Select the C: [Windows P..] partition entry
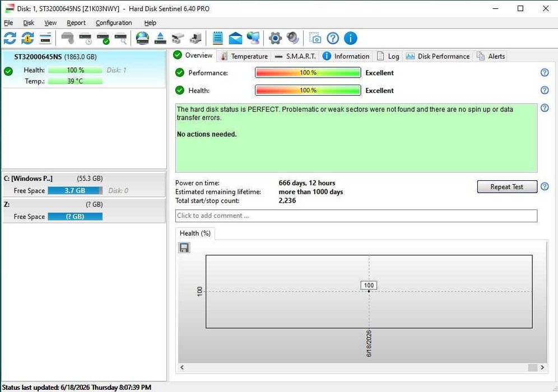The height and width of the screenshot is (392, 558). pyautogui.click(x=84, y=184)
